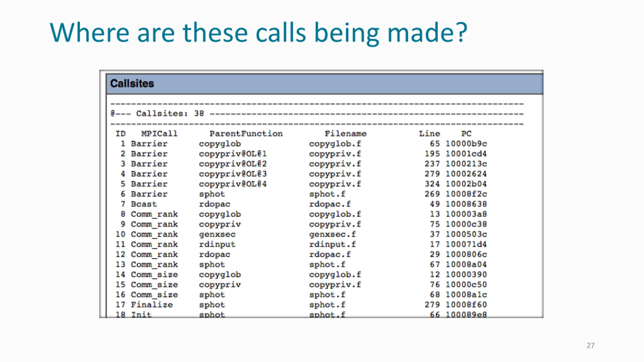
Task: Click the Filename column header
Action: point(346,133)
